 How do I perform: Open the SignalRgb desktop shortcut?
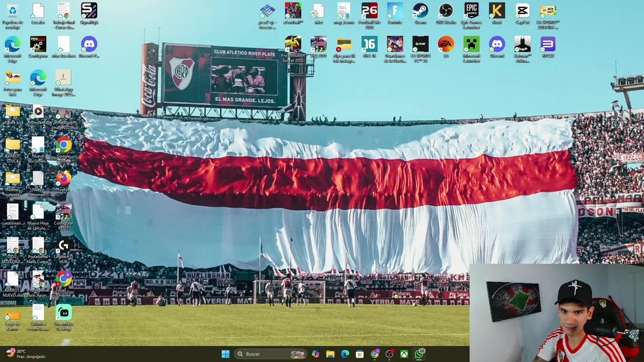coord(89,14)
